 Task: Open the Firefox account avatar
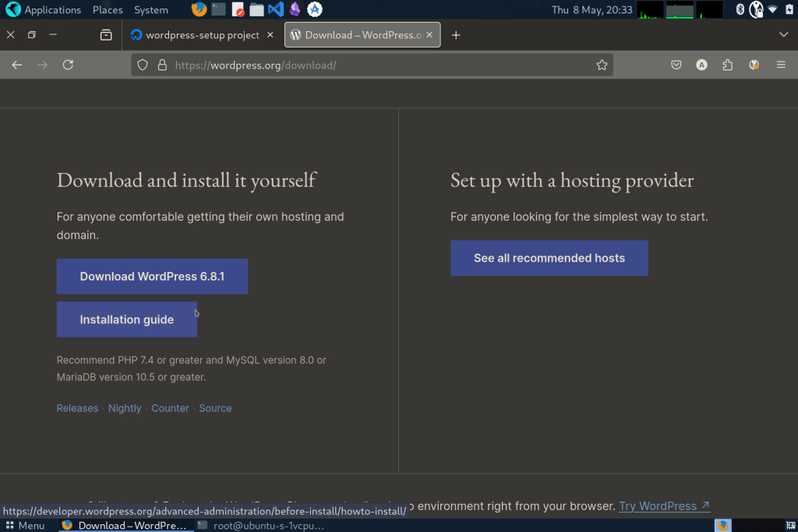tap(702, 65)
